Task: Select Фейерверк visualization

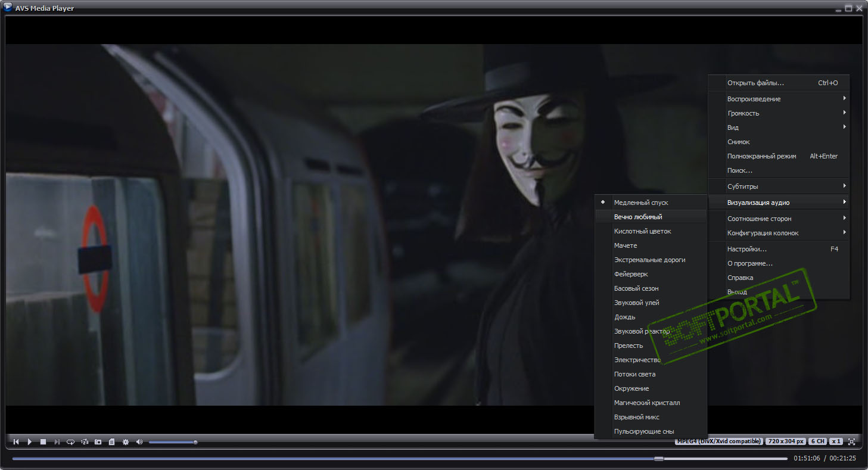Action: click(x=651, y=274)
